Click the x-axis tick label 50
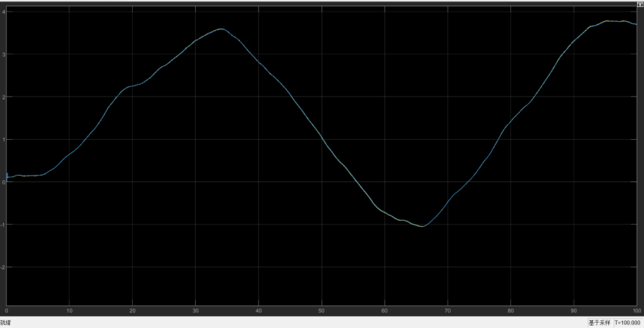This screenshot has width=644, height=328. (322, 311)
